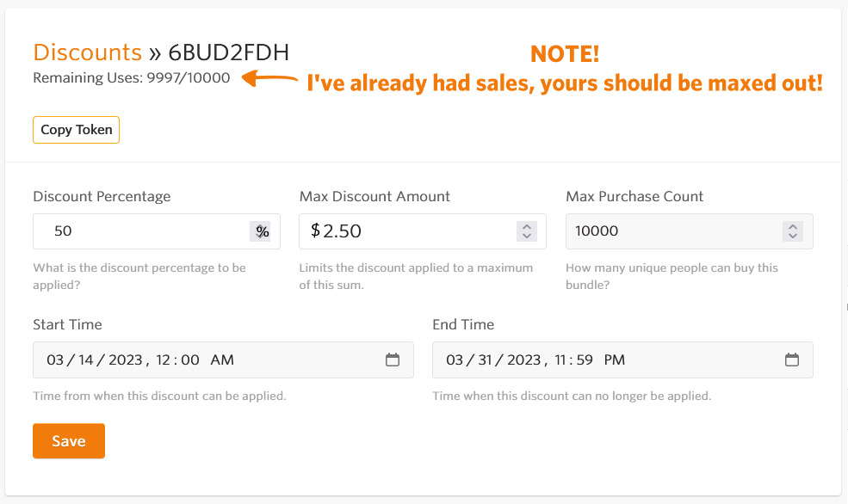The height and width of the screenshot is (504, 848).
Task: Select the Max Purchase Count field with 10000
Action: pos(689,231)
